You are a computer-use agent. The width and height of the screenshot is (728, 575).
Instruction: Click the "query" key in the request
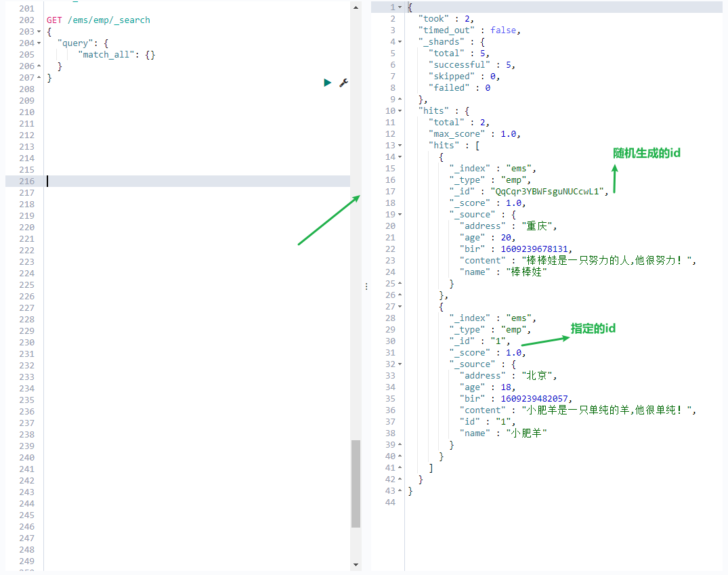[74, 43]
